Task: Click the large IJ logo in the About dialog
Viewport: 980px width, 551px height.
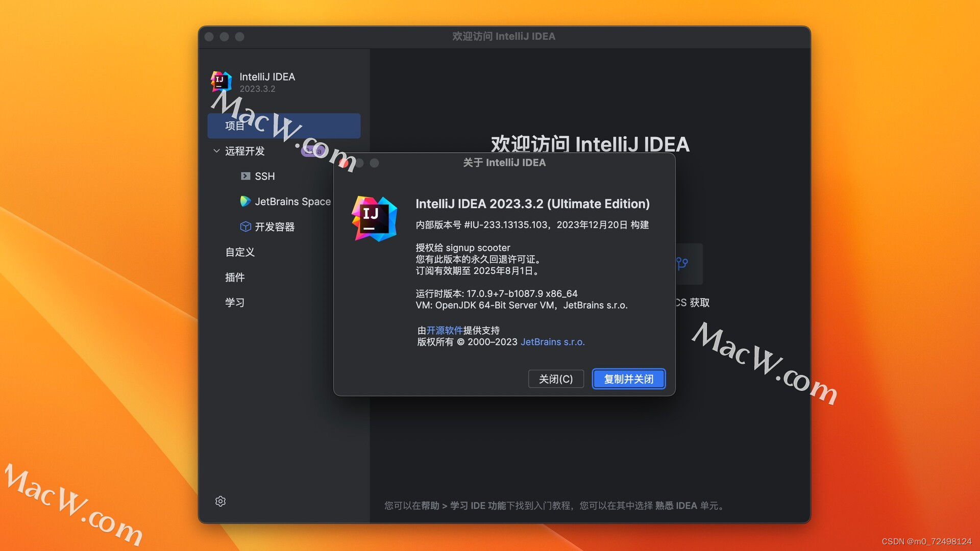Action: (374, 219)
